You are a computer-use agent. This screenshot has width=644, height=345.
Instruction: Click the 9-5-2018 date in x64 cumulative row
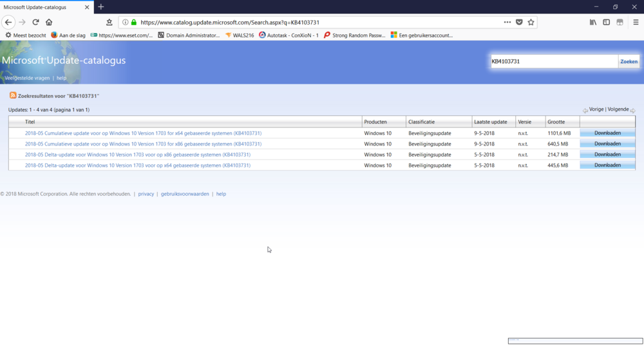[484, 133]
